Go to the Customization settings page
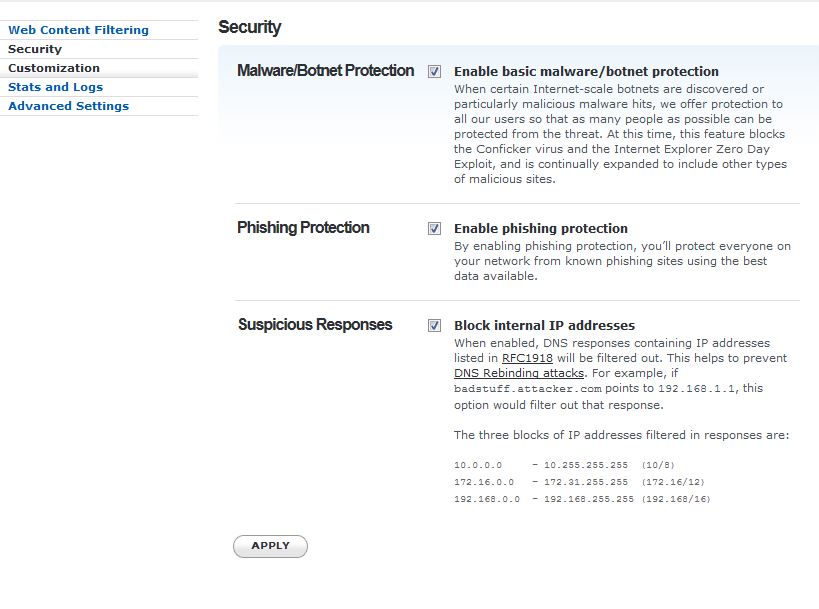819x609 pixels. 54,68
